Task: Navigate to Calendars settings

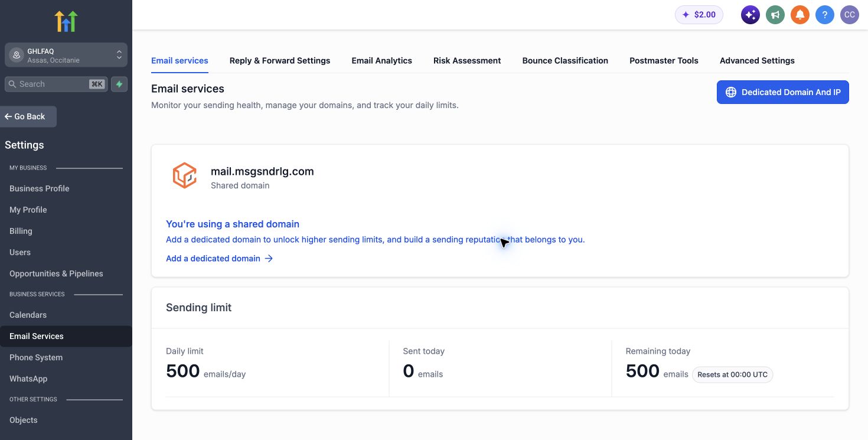Action: pos(28,315)
